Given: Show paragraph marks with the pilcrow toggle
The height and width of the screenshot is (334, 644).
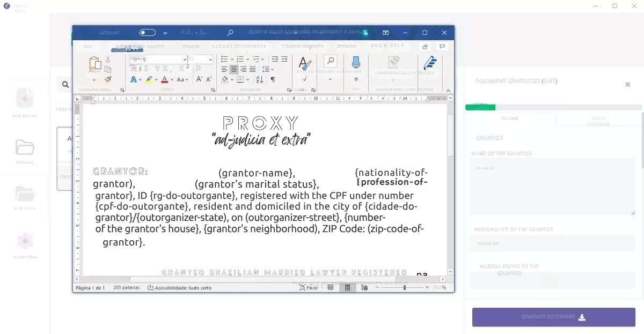Looking at the screenshot, I should point(273,79).
